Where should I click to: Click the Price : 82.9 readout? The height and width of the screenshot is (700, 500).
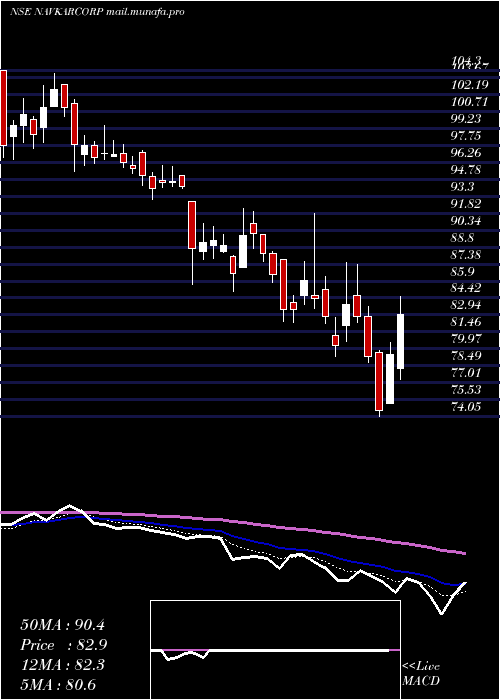[x=64, y=645]
